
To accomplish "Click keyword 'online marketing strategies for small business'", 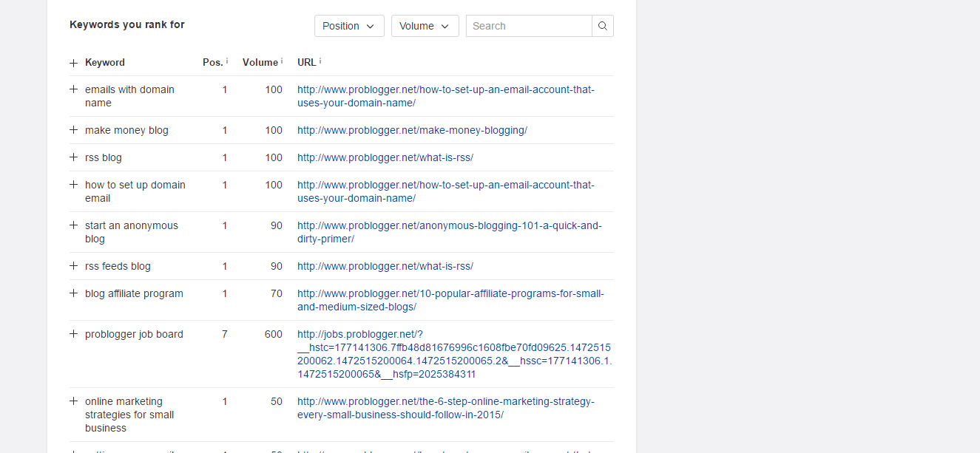I will pyautogui.click(x=129, y=415).
